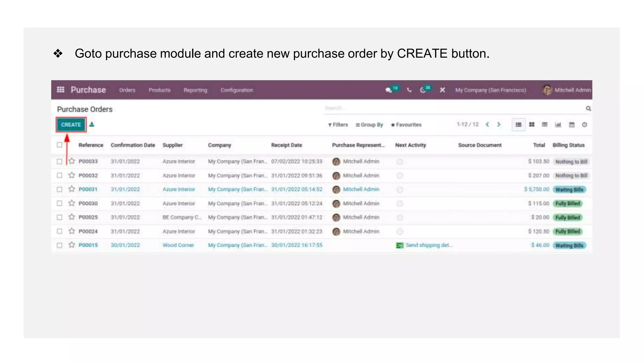
Task: Open the Group By dropdown
Action: 369,125
